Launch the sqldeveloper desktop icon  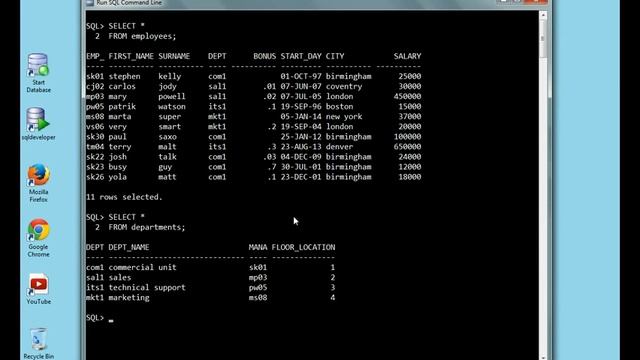38,124
